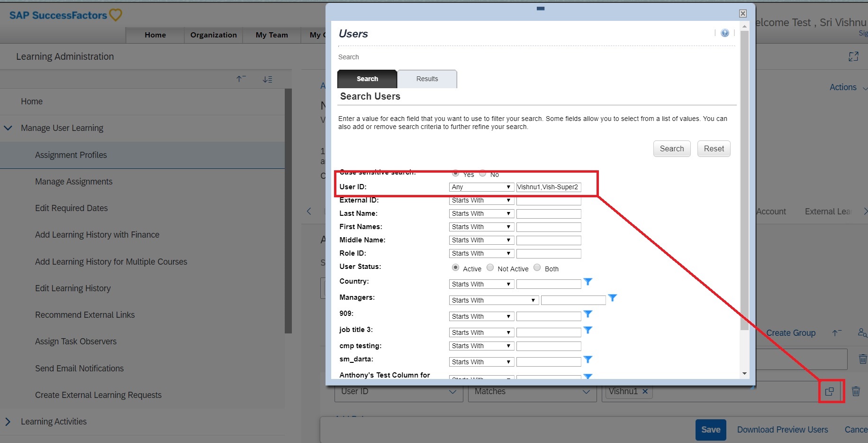This screenshot has height=443, width=868.
Task: Click the Search button in the Users dialog
Action: pyautogui.click(x=672, y=149)
